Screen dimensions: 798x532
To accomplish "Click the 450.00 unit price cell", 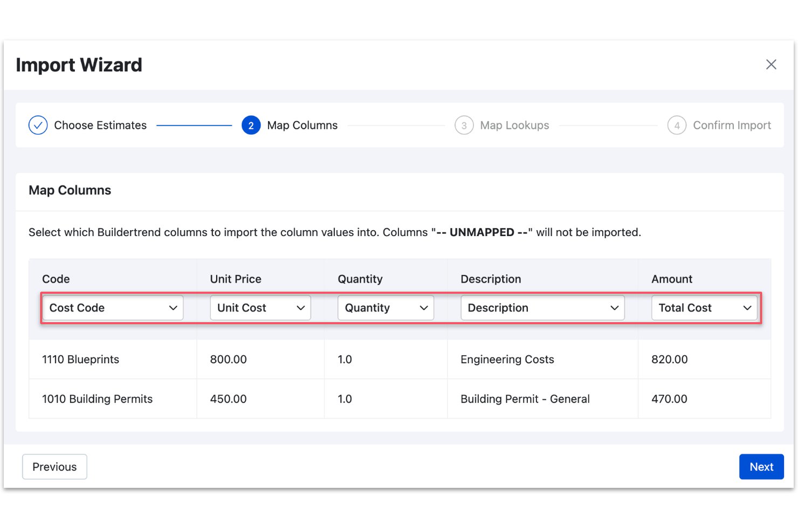I will click(260, 399).
